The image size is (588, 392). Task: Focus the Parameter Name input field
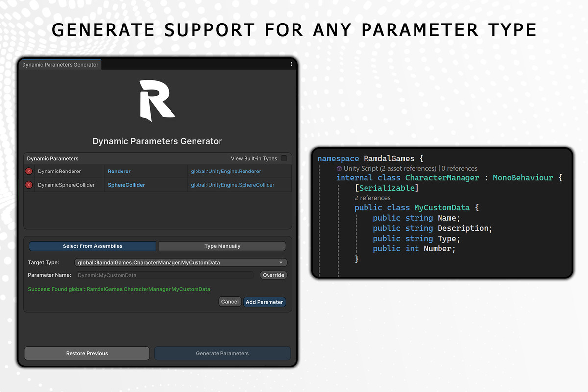click(x=165, y=275)
